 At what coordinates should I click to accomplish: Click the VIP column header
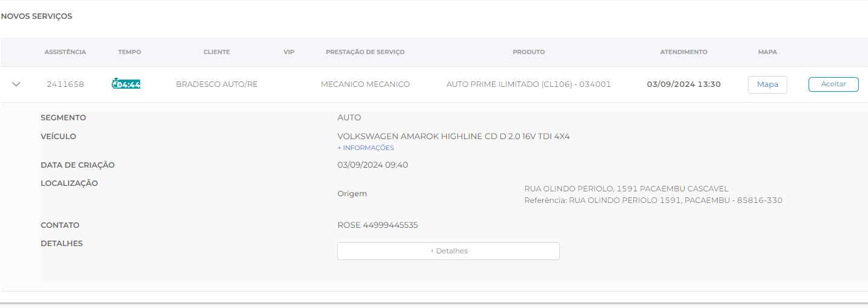tap(289, 52)
